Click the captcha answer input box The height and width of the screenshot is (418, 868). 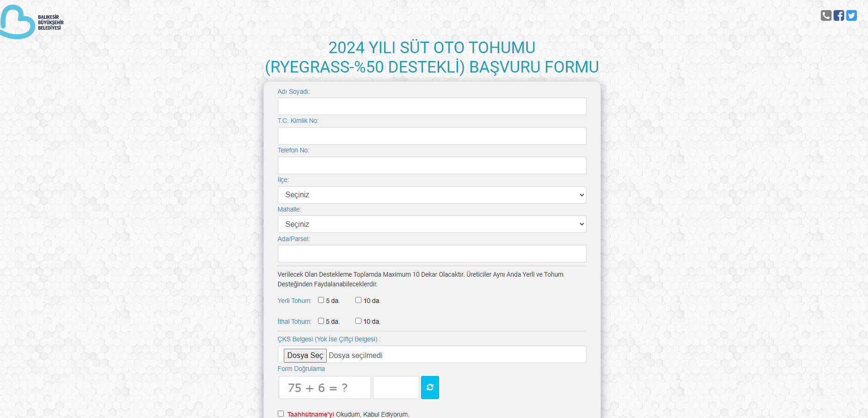(x=396, y=388)
